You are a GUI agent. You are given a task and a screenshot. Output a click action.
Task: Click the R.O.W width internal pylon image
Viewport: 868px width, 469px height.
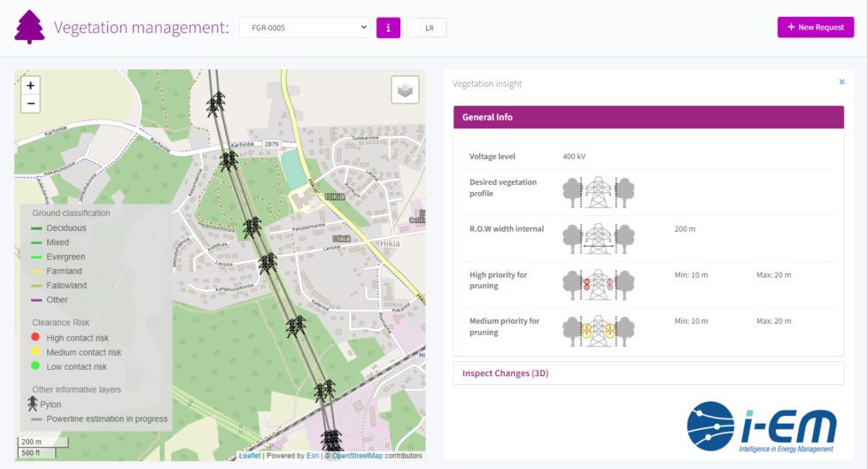coord(599,238)
